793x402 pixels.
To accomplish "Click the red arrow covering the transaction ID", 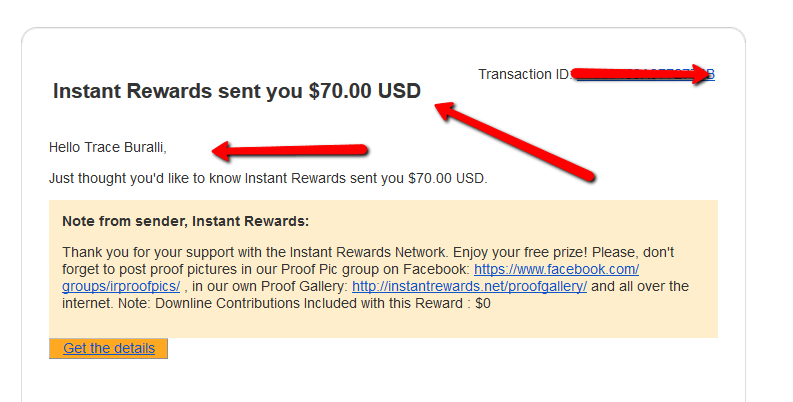I will (x=642, y=74).
